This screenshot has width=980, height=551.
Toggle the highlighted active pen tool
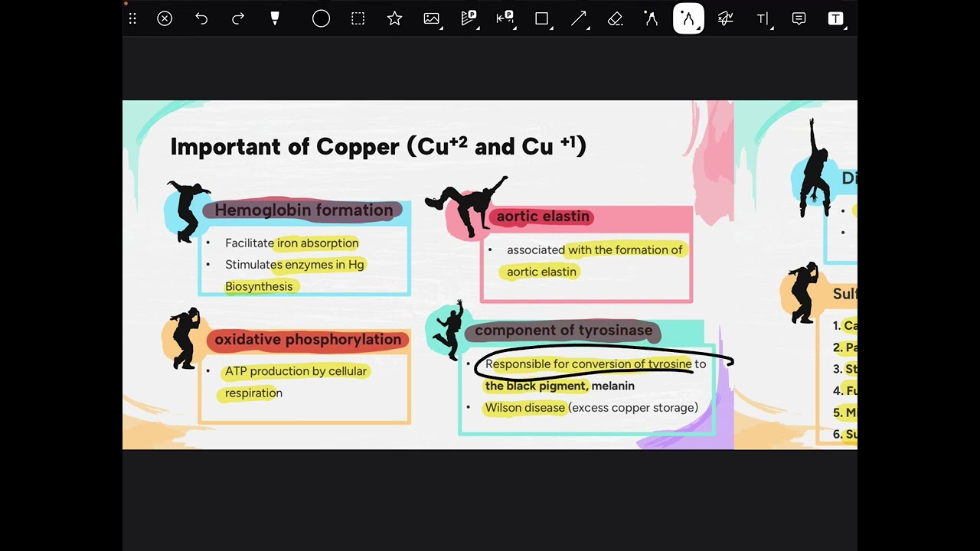[688, 18]
